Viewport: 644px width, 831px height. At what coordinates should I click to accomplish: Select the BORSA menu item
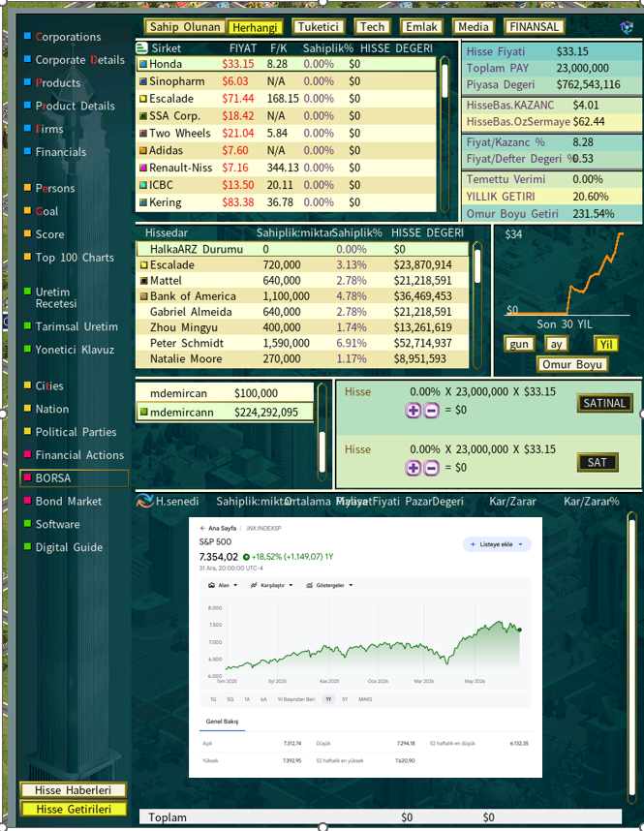click(75, 478)
